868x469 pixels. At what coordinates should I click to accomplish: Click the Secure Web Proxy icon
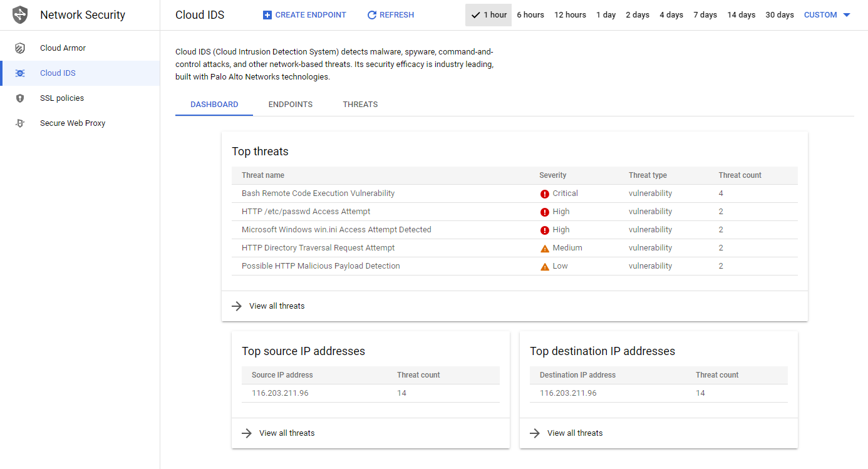[20, 123]
